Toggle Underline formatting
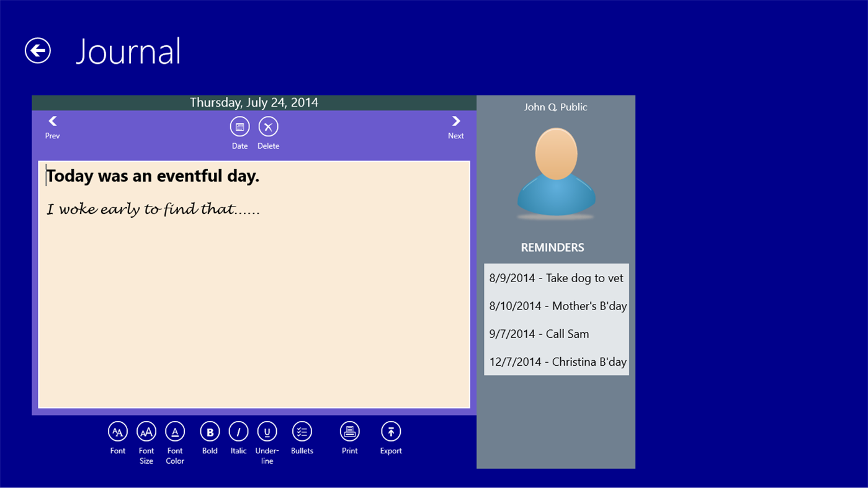This screenshot has height=488, width=868. pos(267,430)
